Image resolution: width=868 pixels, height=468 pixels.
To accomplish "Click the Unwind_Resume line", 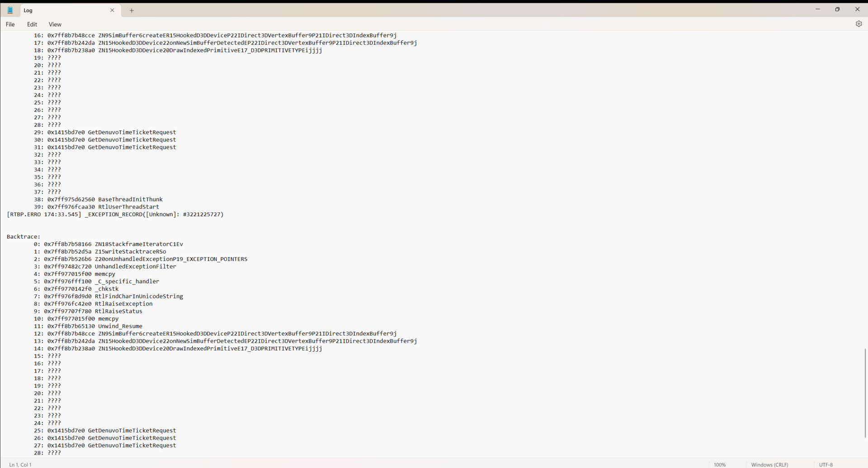I will [88, 326].
